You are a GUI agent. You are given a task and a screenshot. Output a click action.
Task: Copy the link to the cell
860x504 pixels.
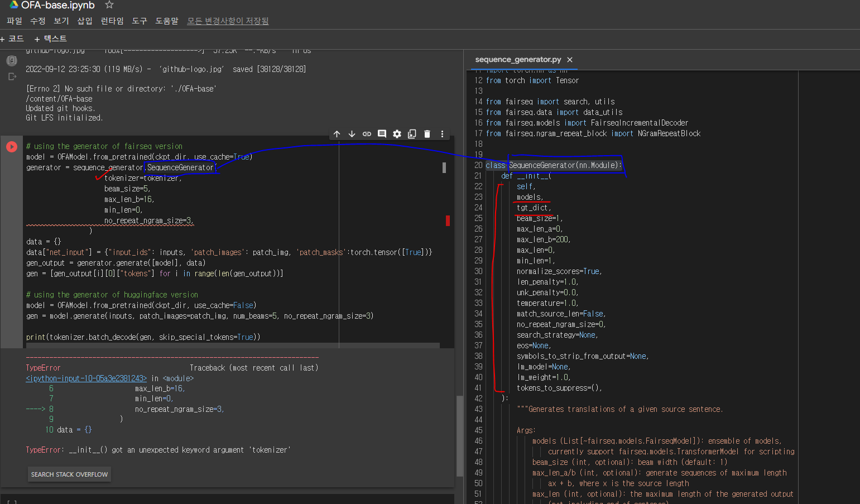tap(367, 134)
